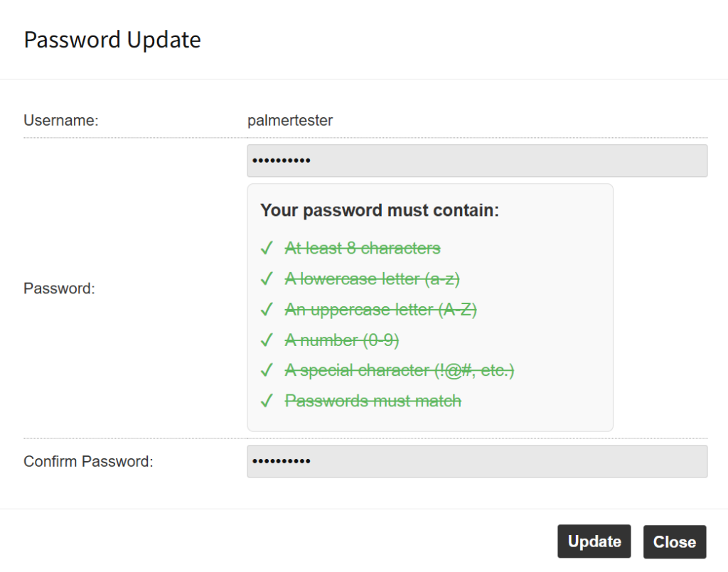Dismiss the dialog with the Close button

(x=674, y=542)
